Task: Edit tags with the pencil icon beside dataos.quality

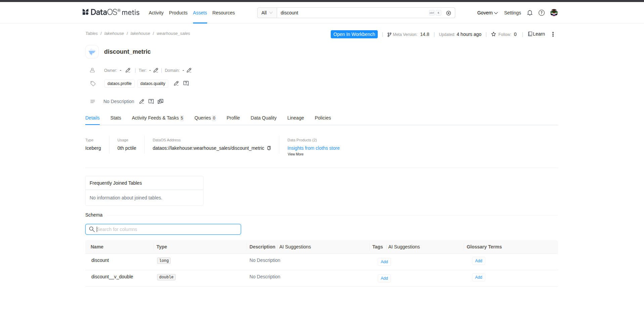Action: [x=176, y=83]
